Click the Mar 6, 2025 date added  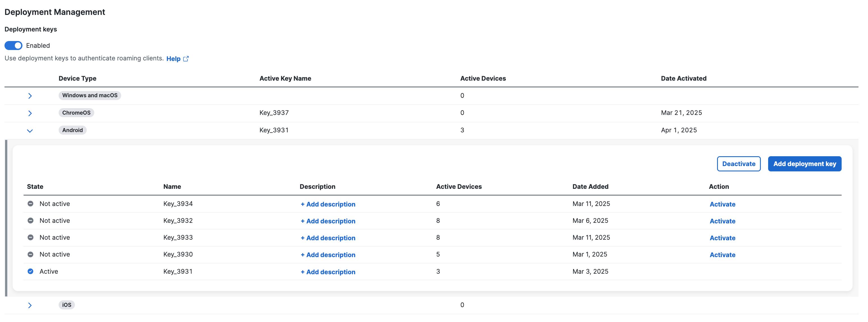click(x=590, y=221)
